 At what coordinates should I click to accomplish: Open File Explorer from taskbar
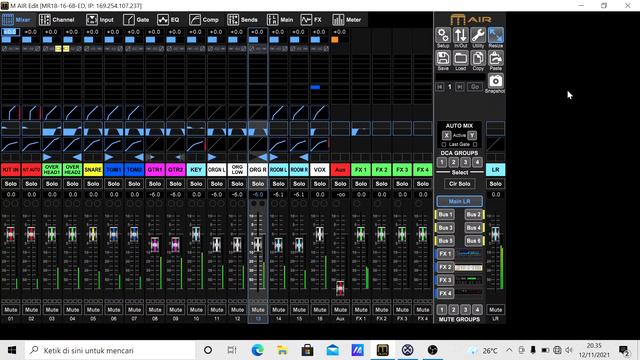(282, 350)
